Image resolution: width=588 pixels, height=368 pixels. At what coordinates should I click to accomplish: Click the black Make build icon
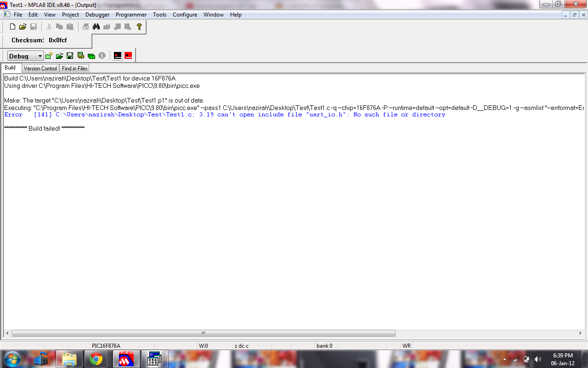[x=118, y=56]
